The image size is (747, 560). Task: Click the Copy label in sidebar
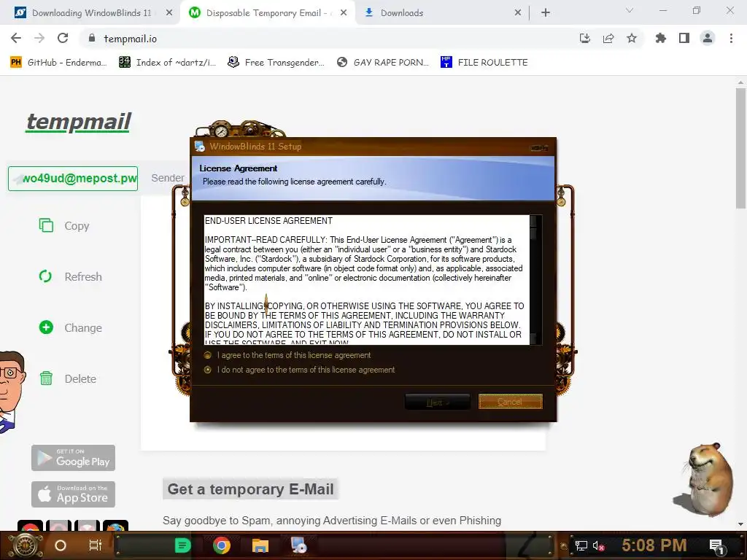point(77,226)
